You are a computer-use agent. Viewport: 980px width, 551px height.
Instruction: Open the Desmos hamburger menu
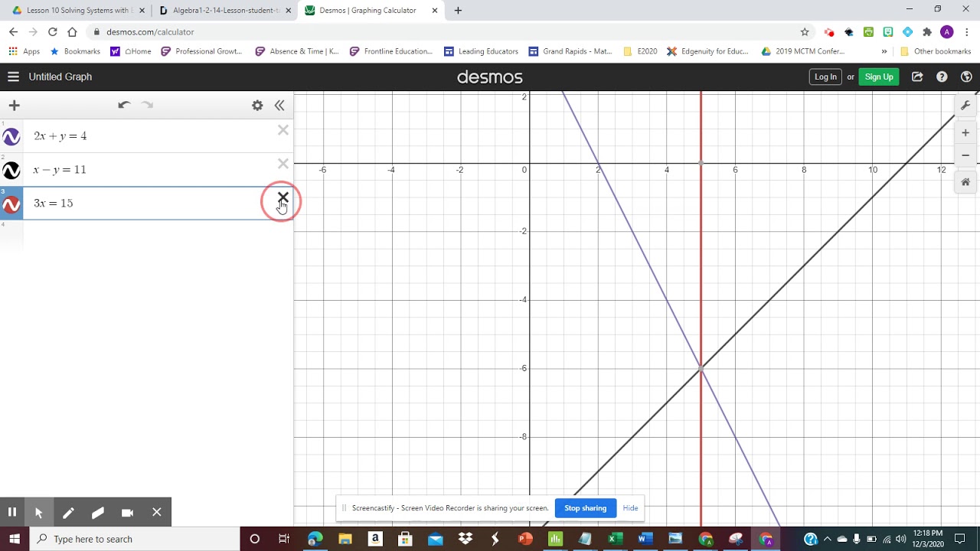point(13,77)
